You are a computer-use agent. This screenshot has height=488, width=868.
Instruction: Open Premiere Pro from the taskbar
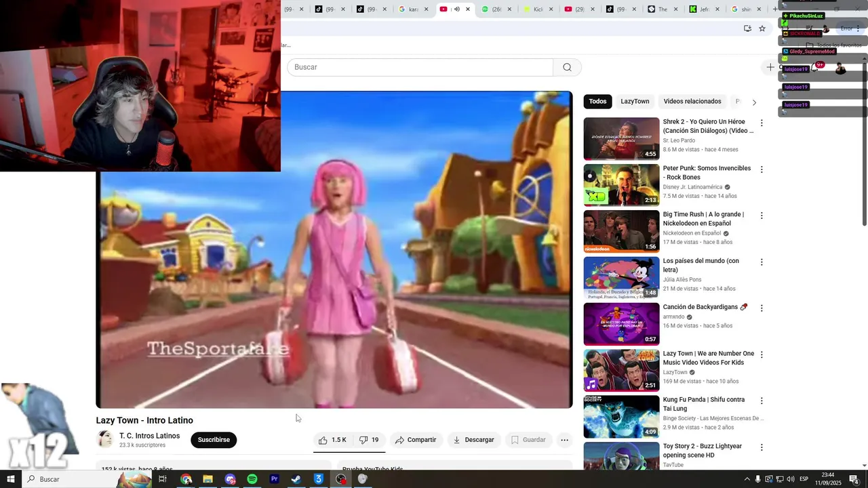[x=275, y=479]
